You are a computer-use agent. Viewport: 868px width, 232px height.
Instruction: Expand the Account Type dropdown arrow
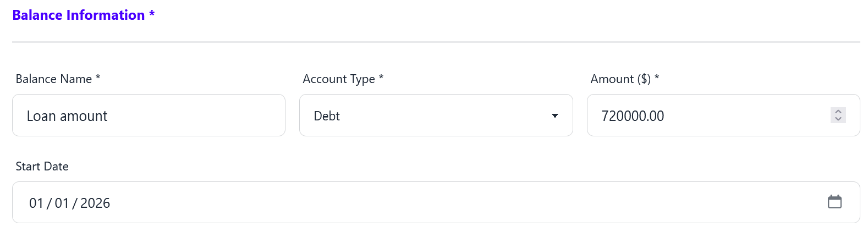tap(554, 115)
